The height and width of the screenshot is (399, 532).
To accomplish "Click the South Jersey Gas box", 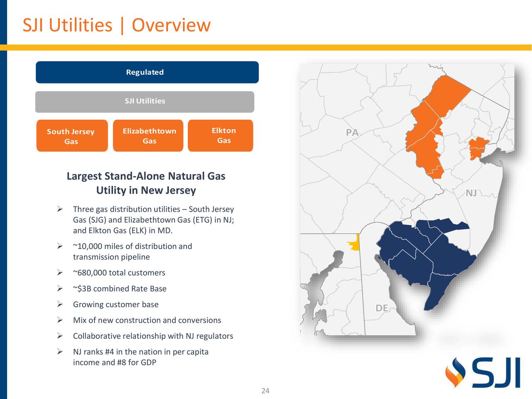I will point(71,136).
